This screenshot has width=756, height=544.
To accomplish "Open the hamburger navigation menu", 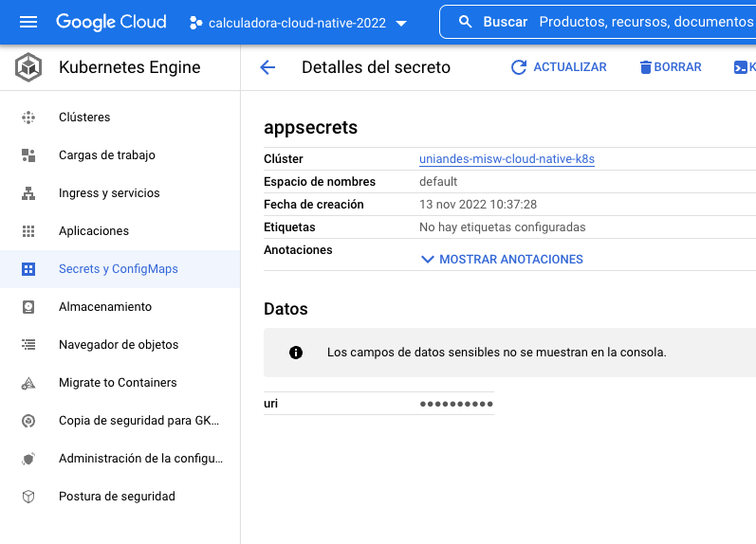I will click(28, 22).
